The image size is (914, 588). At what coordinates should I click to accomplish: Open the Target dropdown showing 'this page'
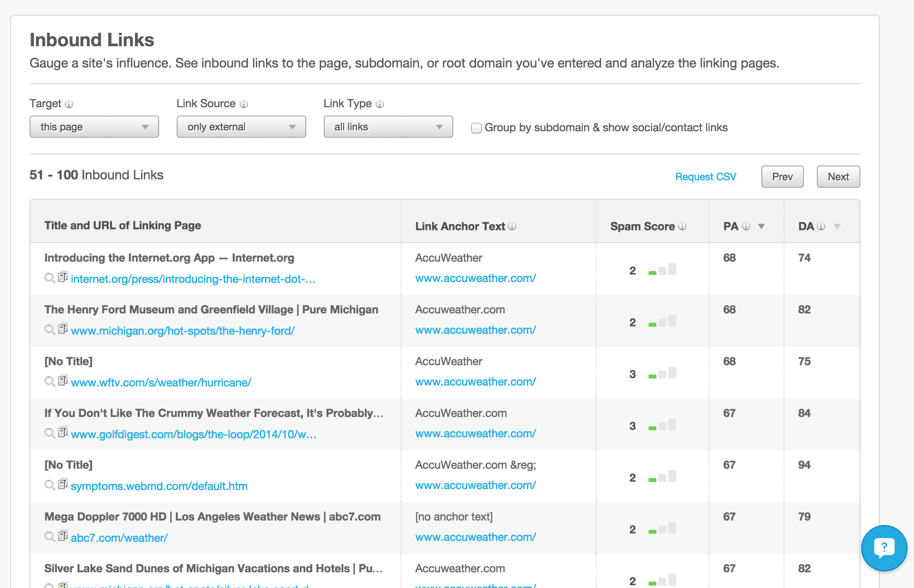(94, 127)
